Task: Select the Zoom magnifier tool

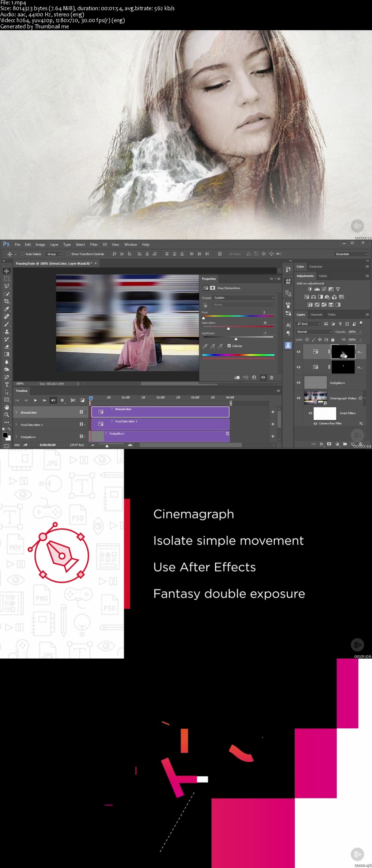Action: tap(7, 415)
